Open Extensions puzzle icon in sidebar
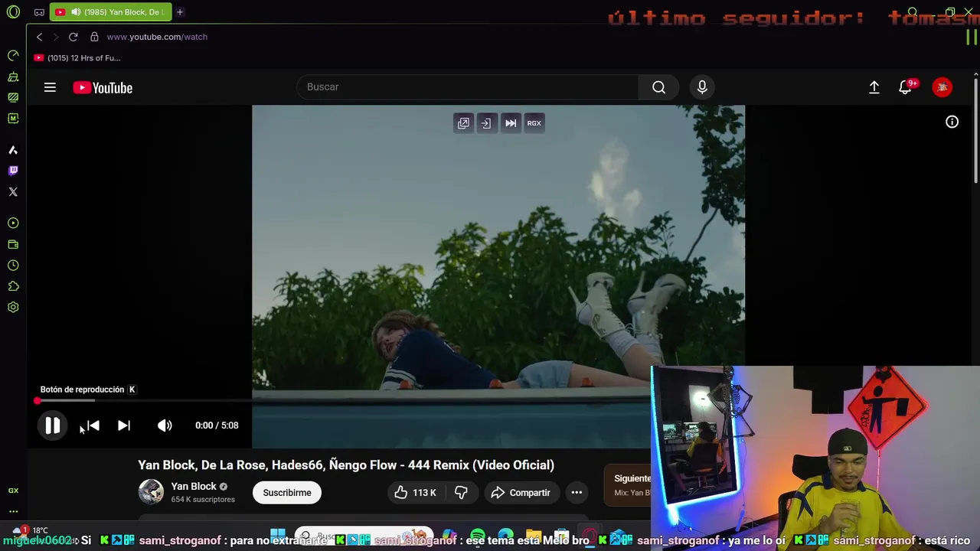Viewport: 980px width, 551px height. pyautogui.click(x=13, y=286)
